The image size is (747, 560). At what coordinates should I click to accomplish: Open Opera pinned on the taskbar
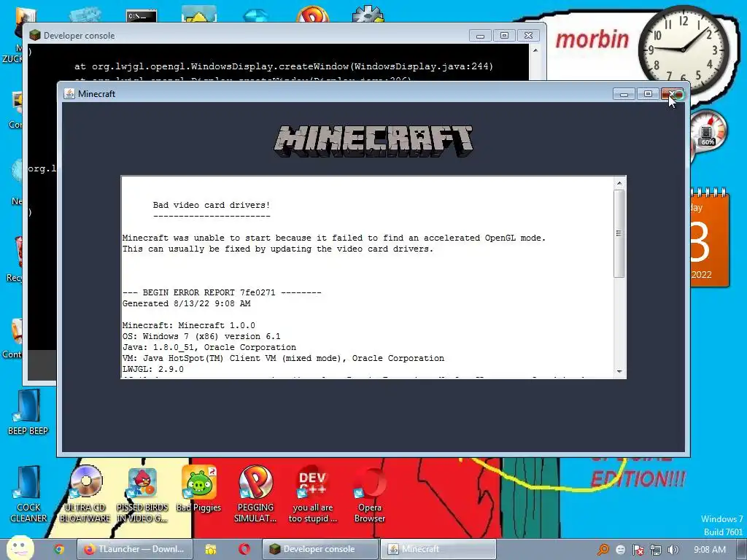[x=244, y=549]
